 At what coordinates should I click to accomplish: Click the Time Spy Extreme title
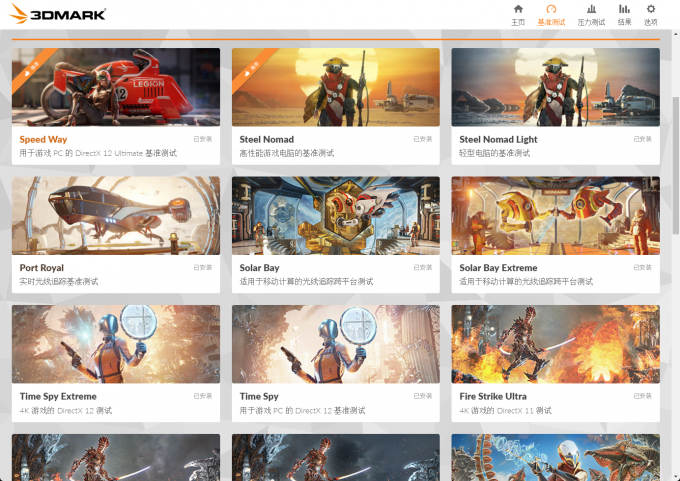[58, 396]
